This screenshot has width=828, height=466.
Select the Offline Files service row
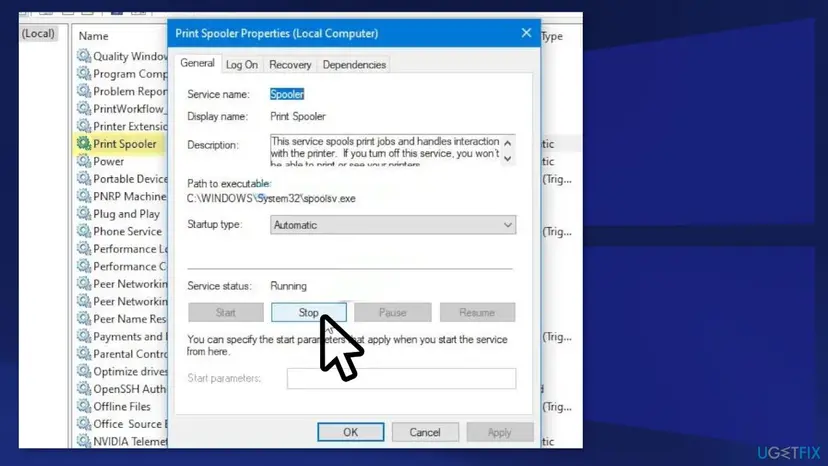click(x=120, y=406)
